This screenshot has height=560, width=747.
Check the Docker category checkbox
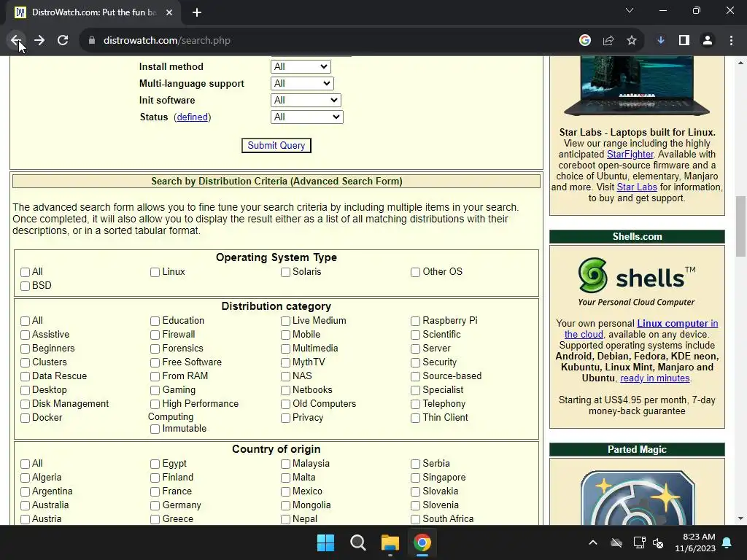pyautogui.click(x=26, y=418)
